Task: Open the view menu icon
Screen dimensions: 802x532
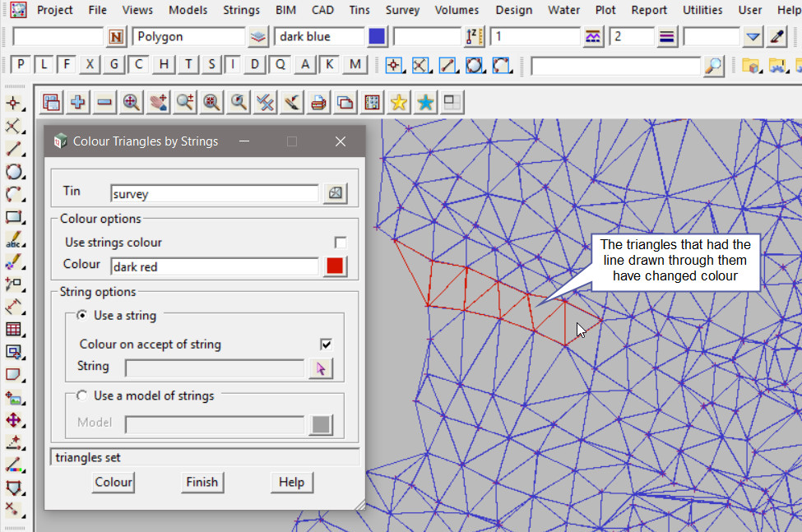Action: (51, 103)
